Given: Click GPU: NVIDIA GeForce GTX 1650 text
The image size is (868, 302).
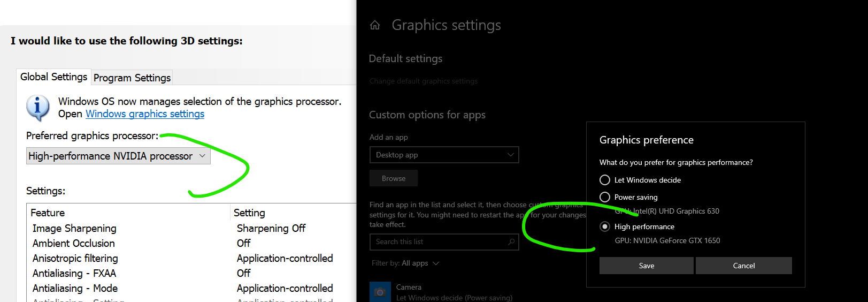Looking at the screenshot, I should (x=667, y=241).
